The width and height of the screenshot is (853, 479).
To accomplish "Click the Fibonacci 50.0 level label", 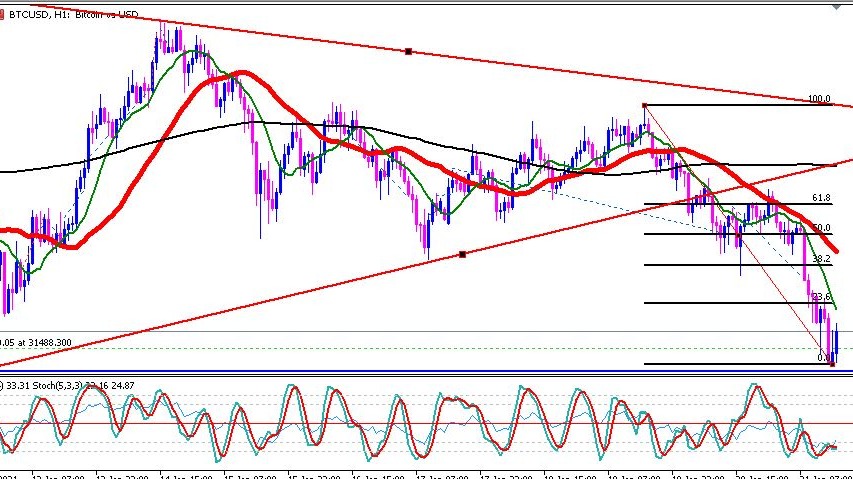I will tap(821, 228).
